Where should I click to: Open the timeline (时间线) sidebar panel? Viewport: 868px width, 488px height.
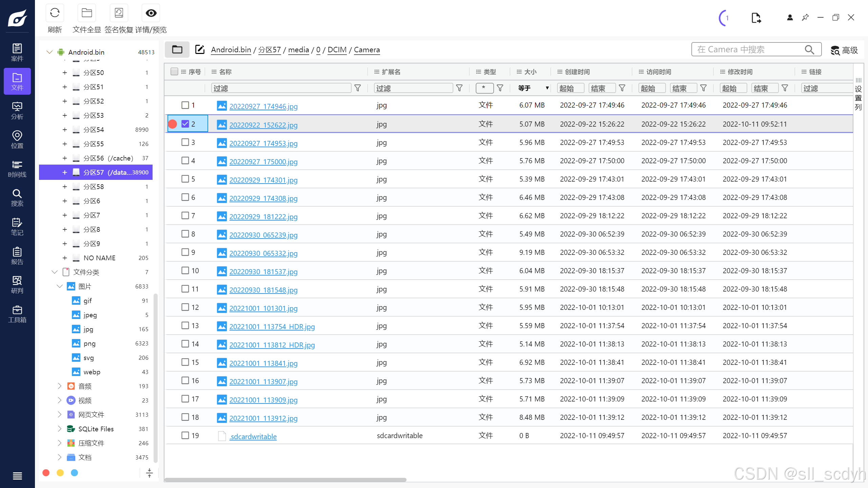click(17, 169)
